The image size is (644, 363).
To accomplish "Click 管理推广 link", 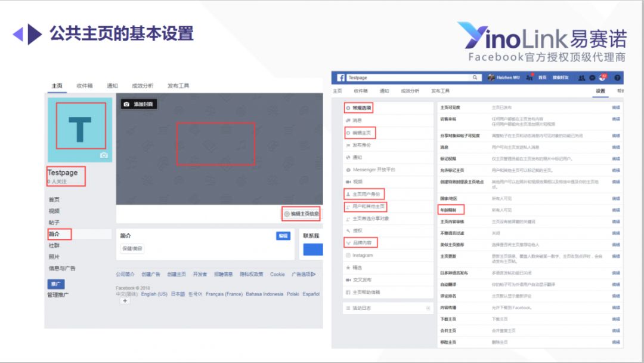I will coord(58,295).
